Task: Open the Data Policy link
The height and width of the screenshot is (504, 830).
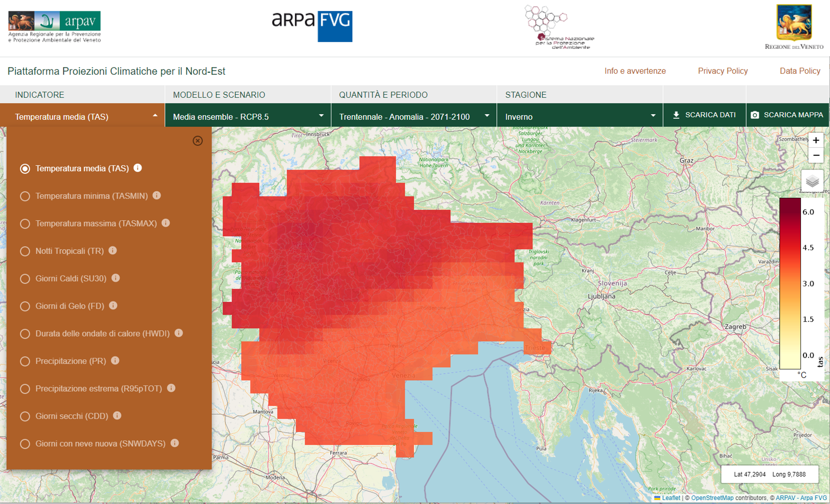Action: [800, 71]
